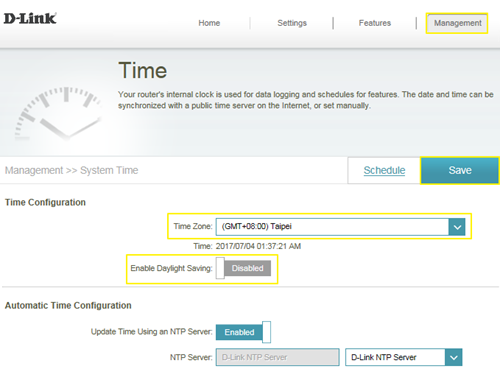
Task: Toggle Enable Daylight Saving switch
Action: point(243,268)
